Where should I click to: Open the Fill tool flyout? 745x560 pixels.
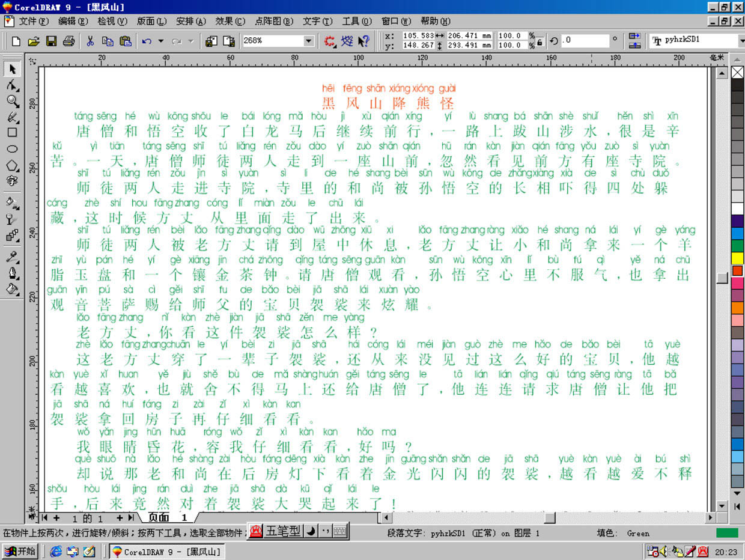[12, 289]
